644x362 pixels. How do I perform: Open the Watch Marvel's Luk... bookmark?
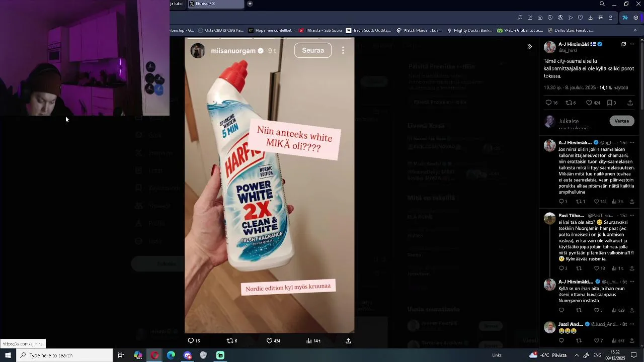pyautogui.click(x=419, y=30)
